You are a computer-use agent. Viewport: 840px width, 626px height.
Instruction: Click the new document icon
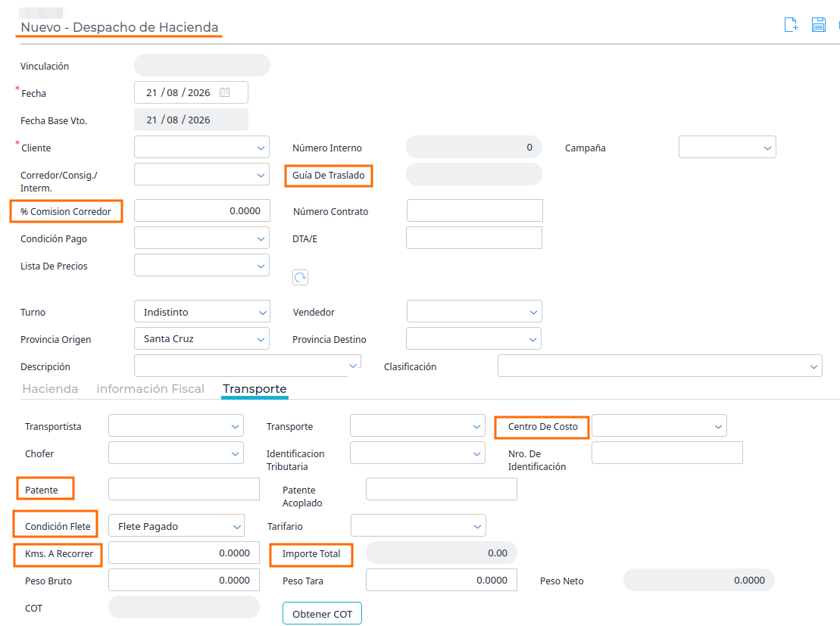[x=791, y=25]
